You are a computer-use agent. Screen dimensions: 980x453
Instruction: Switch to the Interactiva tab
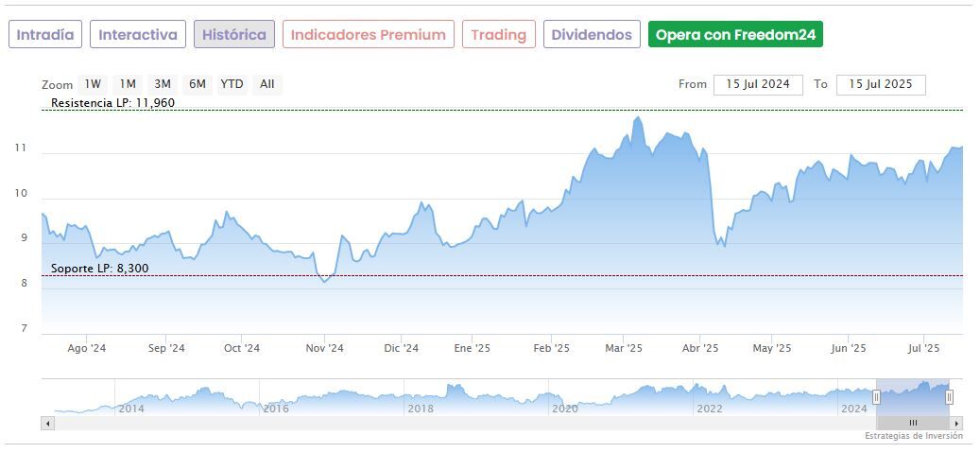point(138,35)
